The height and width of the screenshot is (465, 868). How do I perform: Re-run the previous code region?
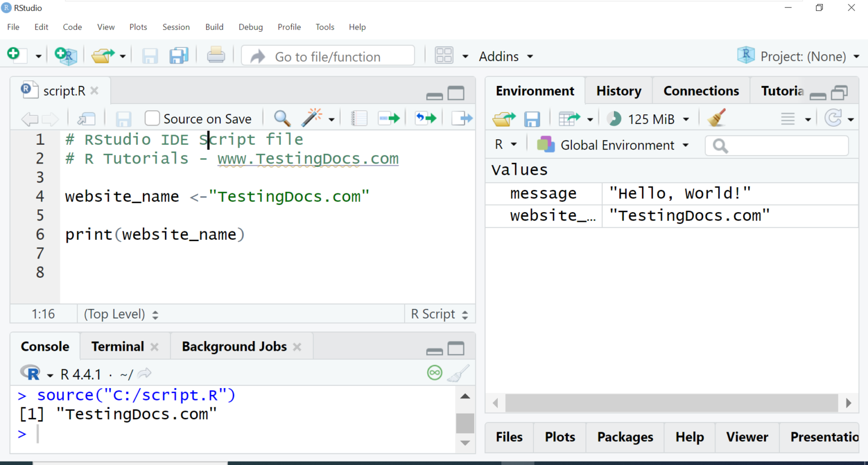426,118
